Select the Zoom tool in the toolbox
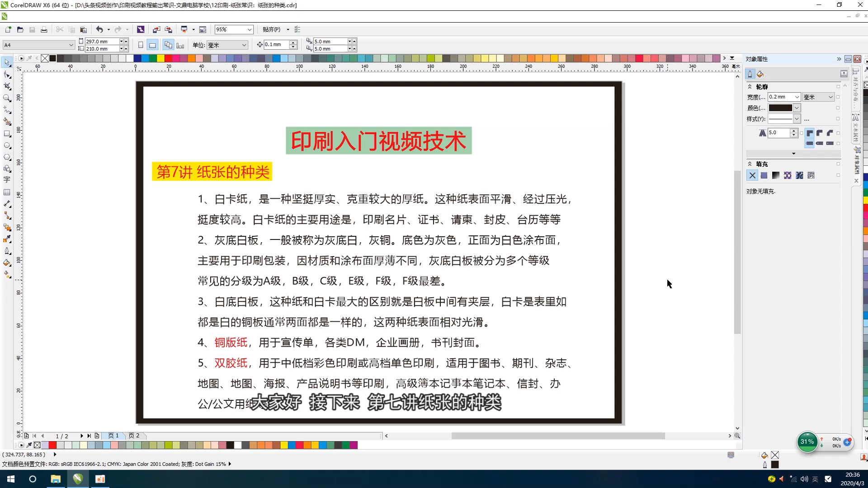 (7, 98)
